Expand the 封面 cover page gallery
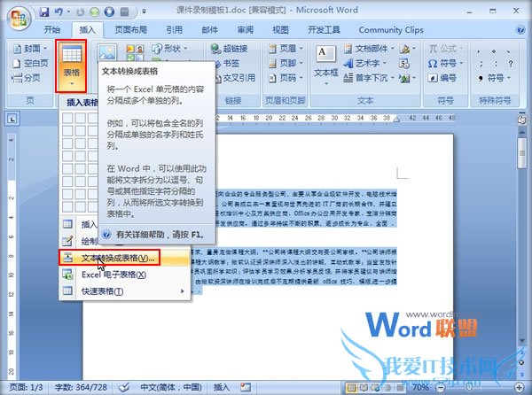The image size is (532, 395). point(30,49)
